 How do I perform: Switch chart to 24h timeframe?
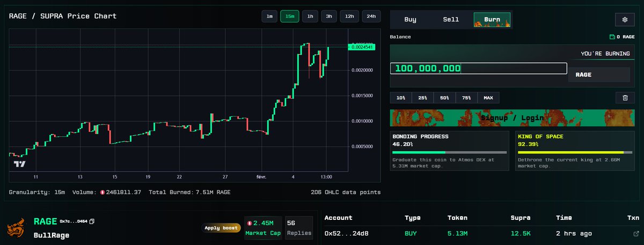[x=371, y=16]
